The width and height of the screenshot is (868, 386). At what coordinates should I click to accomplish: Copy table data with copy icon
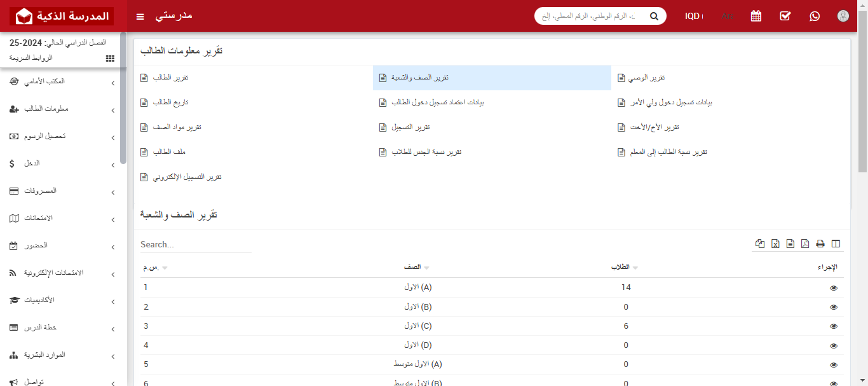click(x=760, y=244)
